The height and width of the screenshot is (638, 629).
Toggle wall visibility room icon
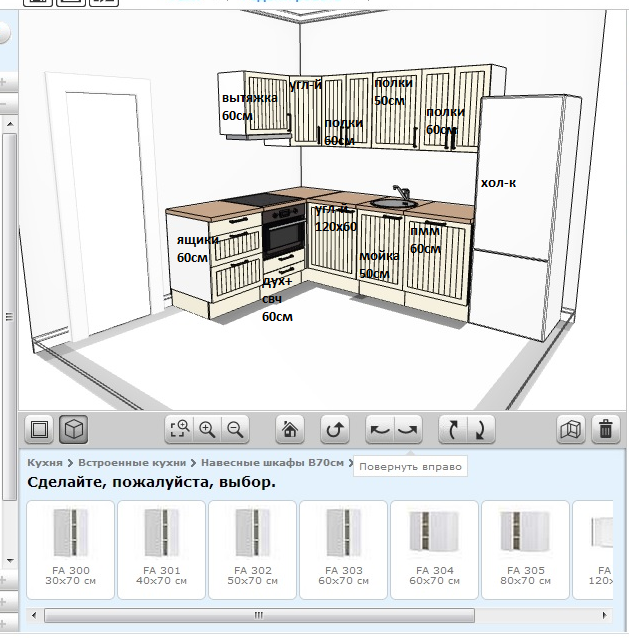(570, 429)
